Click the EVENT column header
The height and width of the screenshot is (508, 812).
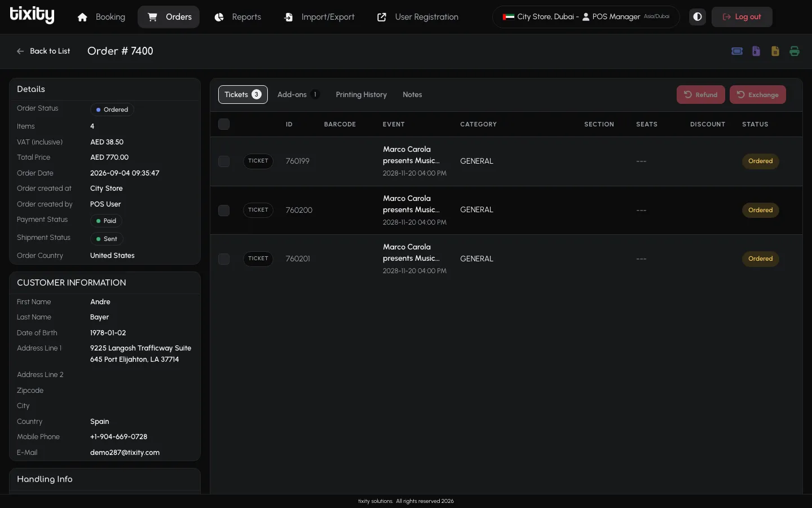click(394, 124)
